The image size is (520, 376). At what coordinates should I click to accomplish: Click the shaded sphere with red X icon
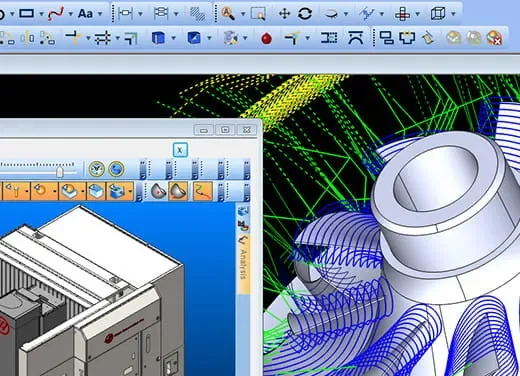pos(495,38)
